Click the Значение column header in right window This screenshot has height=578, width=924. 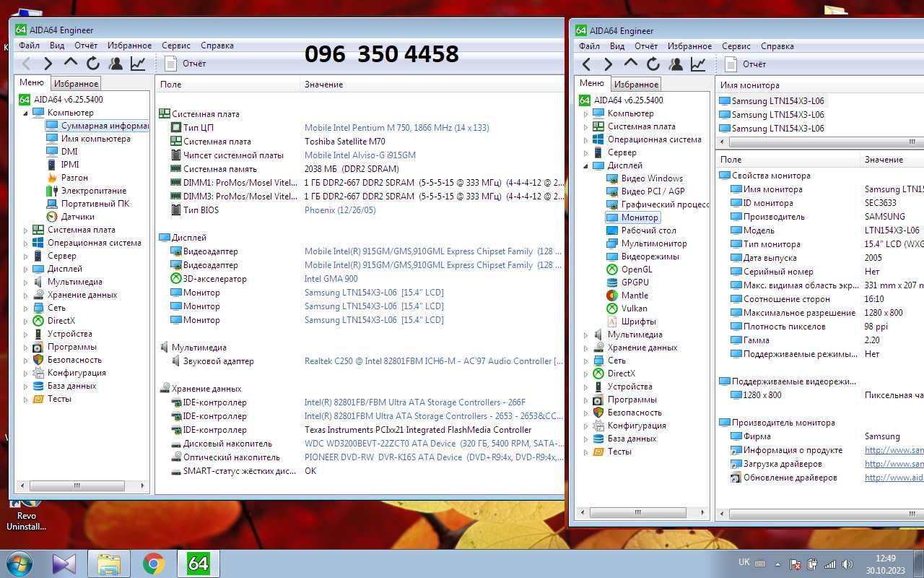892,160
